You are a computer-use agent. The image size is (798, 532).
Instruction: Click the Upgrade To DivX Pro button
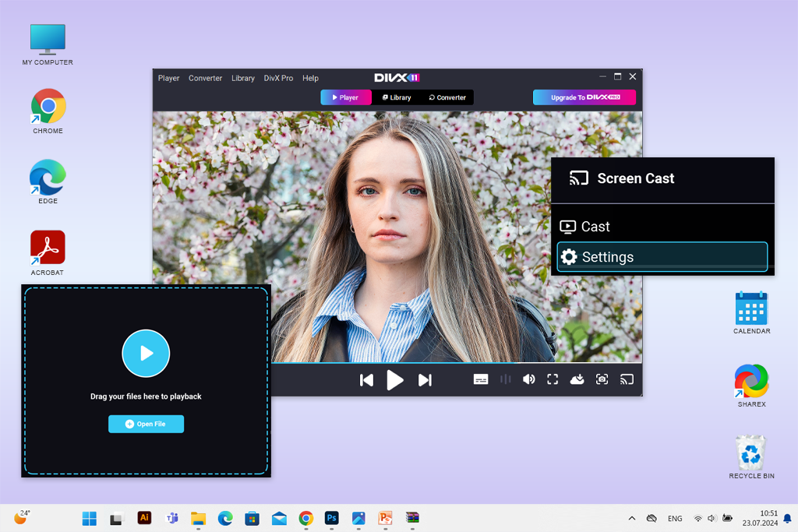tap(584, 97)
